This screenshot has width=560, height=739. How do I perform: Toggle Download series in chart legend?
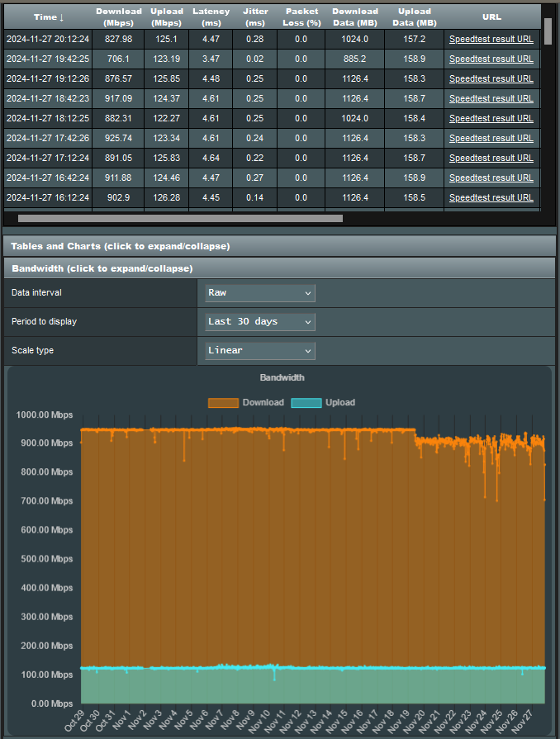click(263, 403)
